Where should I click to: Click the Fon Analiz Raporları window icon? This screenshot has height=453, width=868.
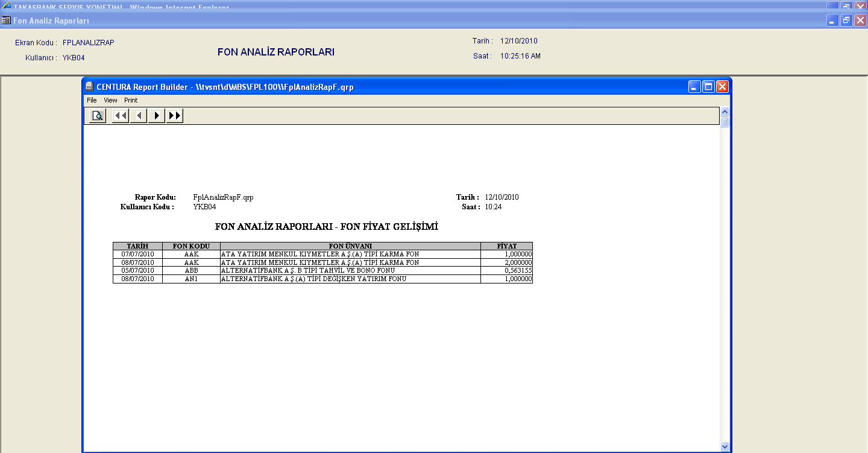click(7, 20)
